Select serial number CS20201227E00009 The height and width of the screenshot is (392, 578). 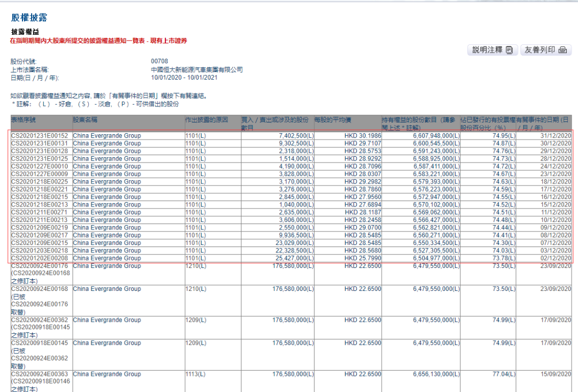click(40, 174)
